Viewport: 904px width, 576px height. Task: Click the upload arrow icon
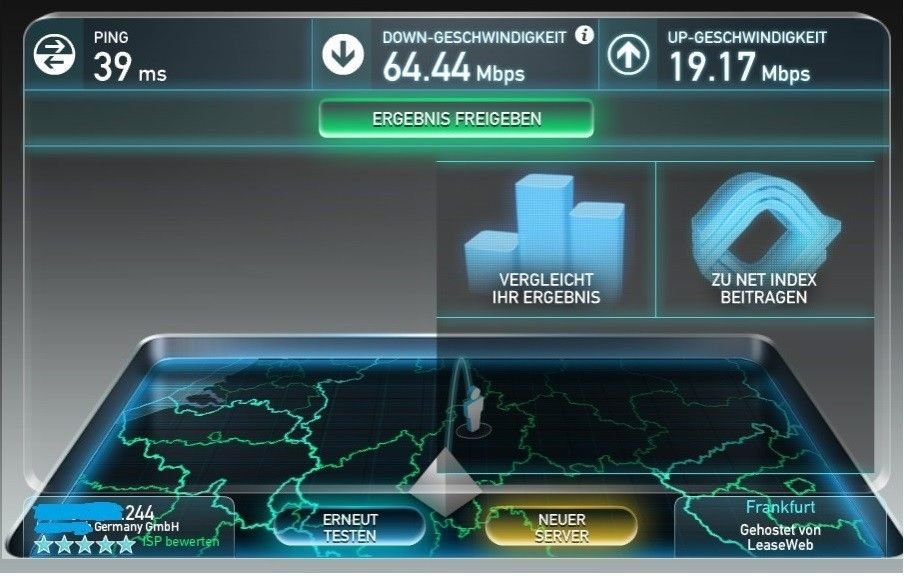(628, 55)
